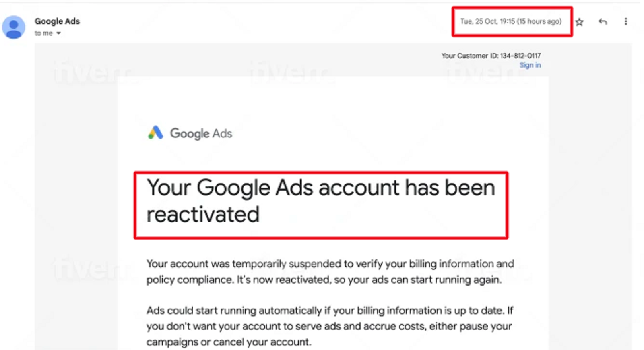Click the paragraph about billing information
The image size is (644, 350).
[x=329, y=271]
